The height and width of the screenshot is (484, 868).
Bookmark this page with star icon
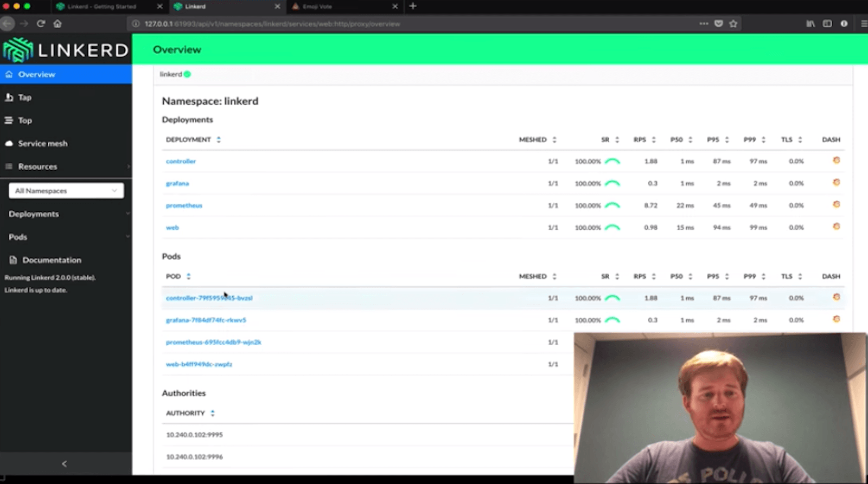point(733,23)
